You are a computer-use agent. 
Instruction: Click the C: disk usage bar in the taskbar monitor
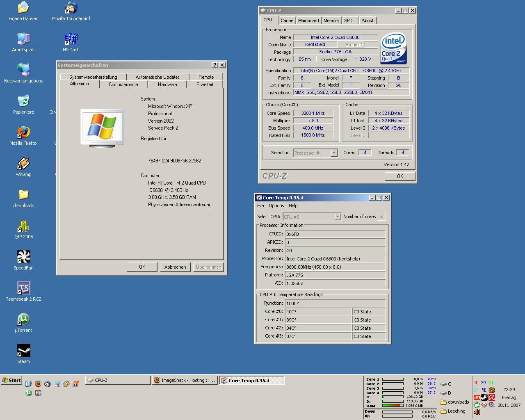393,397
